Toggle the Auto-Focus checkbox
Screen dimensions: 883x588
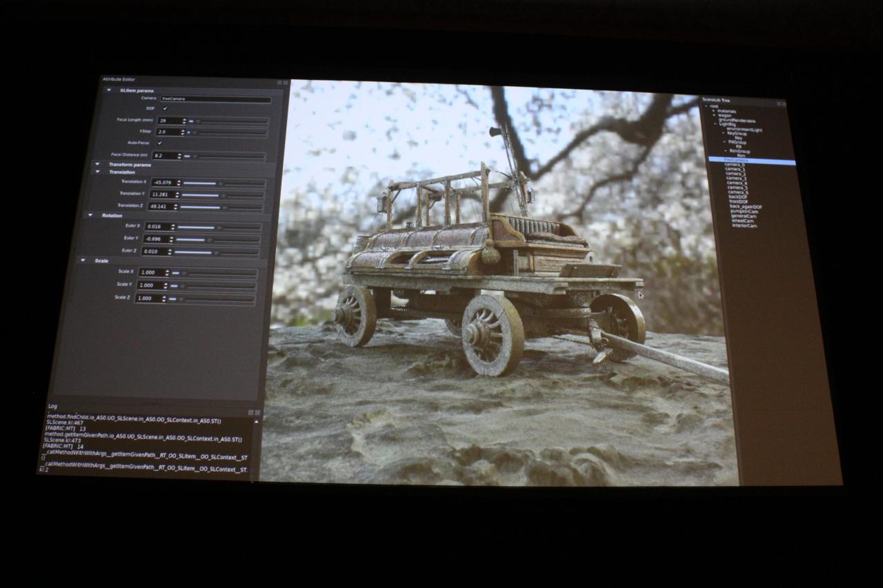159,143
